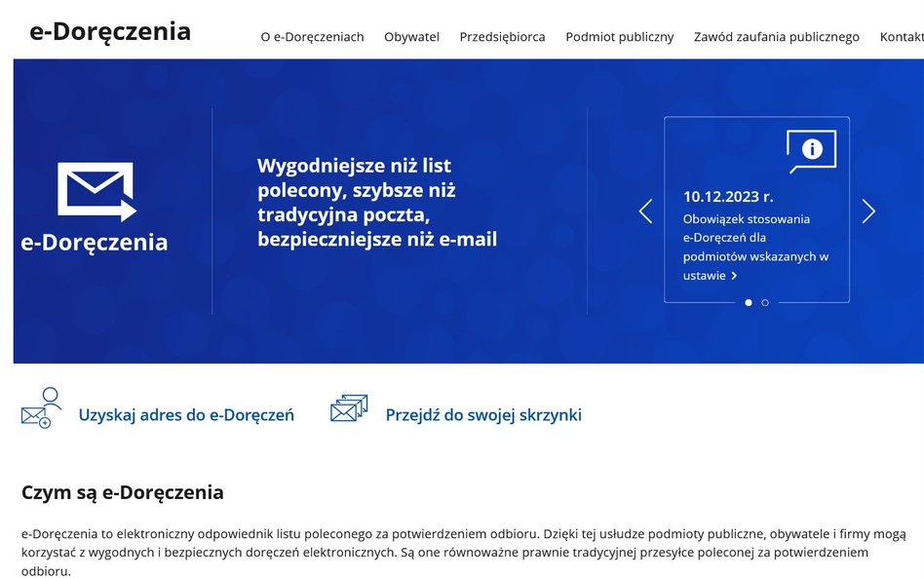Click the chevron after 'ustawie'

(734, 276)
